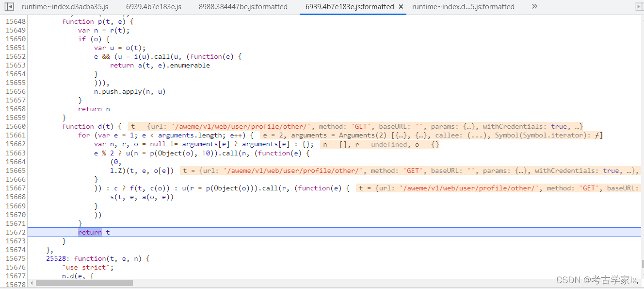The height and width of the screenshot is (289, 644).
Task: Click 'l.Z)(t, e, o[e])' code
Action: point(142,170)
